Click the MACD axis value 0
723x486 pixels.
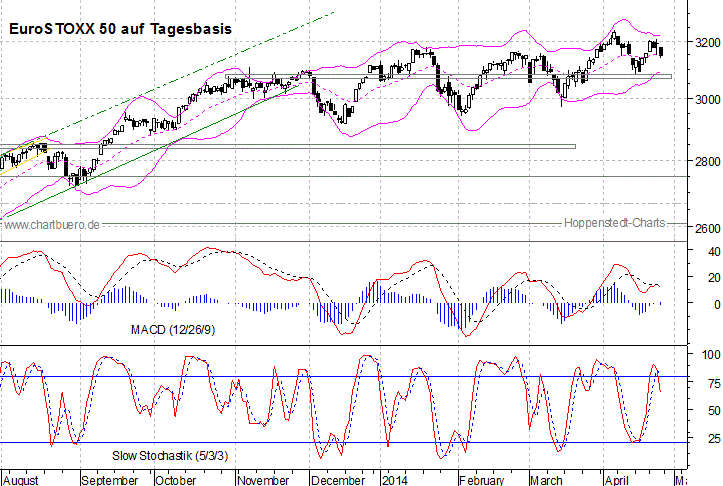click(717, 304)
